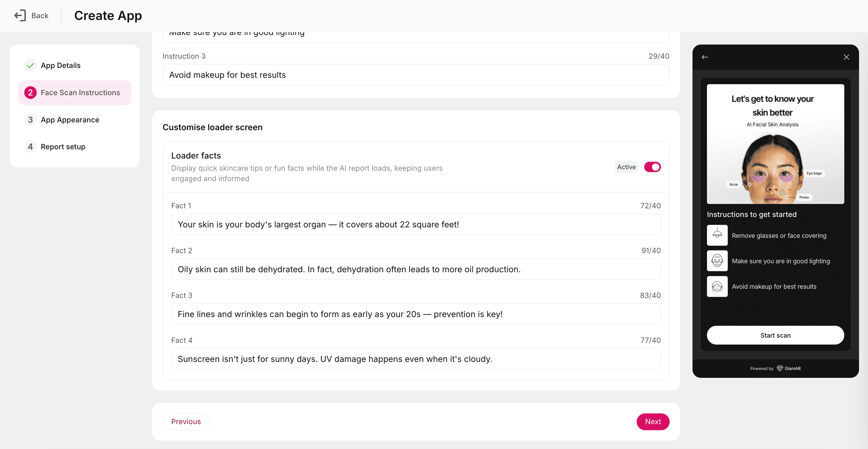
Task: Click the Fact 4 sunscreen text field
Action: click(x=415, y=359)
